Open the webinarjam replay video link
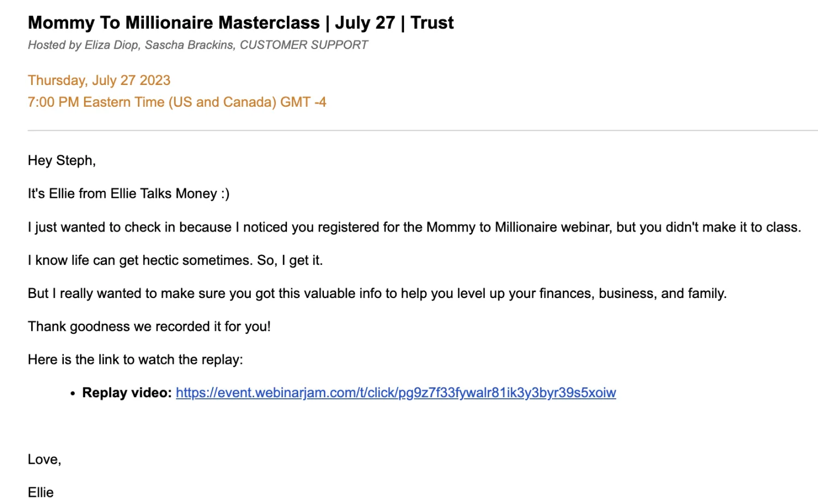818x504 pixels. pos(395,393)
